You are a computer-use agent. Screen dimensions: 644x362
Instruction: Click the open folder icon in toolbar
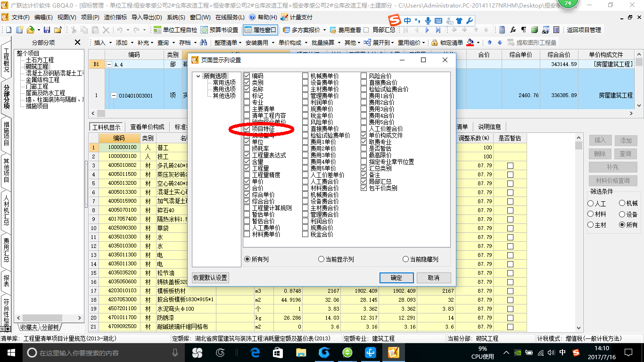coord(30,30)
